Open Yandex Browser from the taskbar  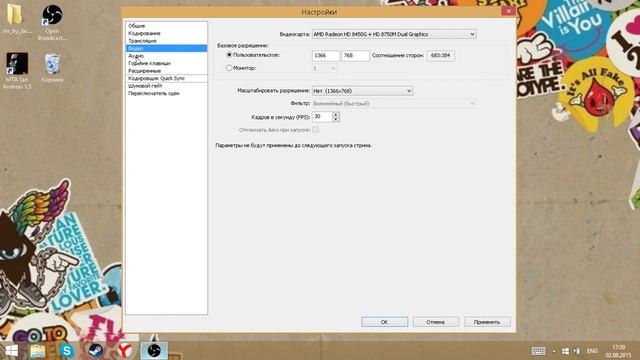[x=125, y=351]
